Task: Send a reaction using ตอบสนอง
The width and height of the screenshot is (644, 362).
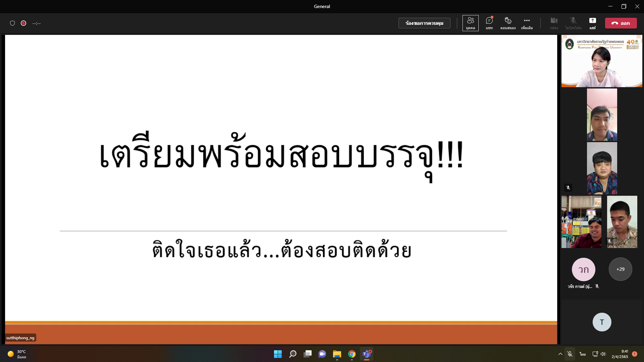Action: tap(507, 23)
